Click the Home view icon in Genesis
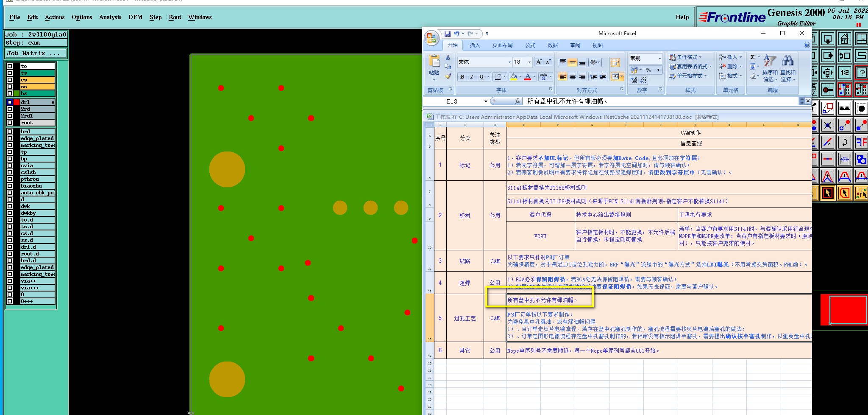The image size is (868, 415). [x=844, y=39]
